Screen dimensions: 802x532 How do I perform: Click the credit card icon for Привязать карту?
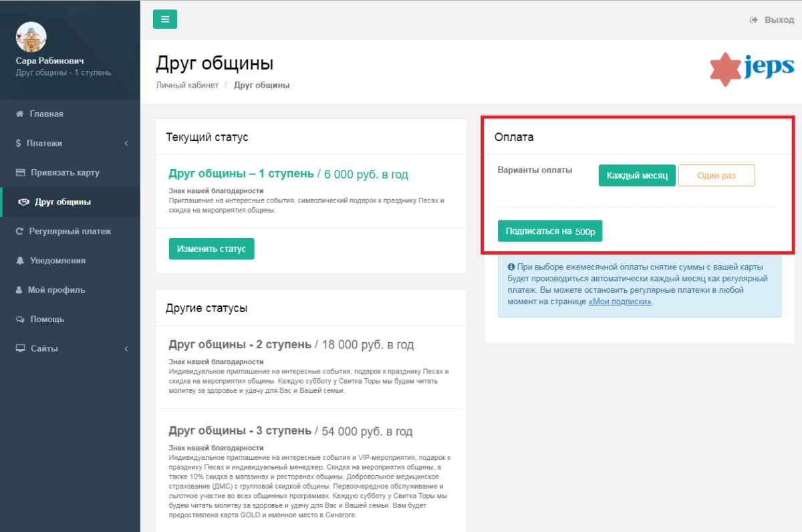(x=20, y=172)
